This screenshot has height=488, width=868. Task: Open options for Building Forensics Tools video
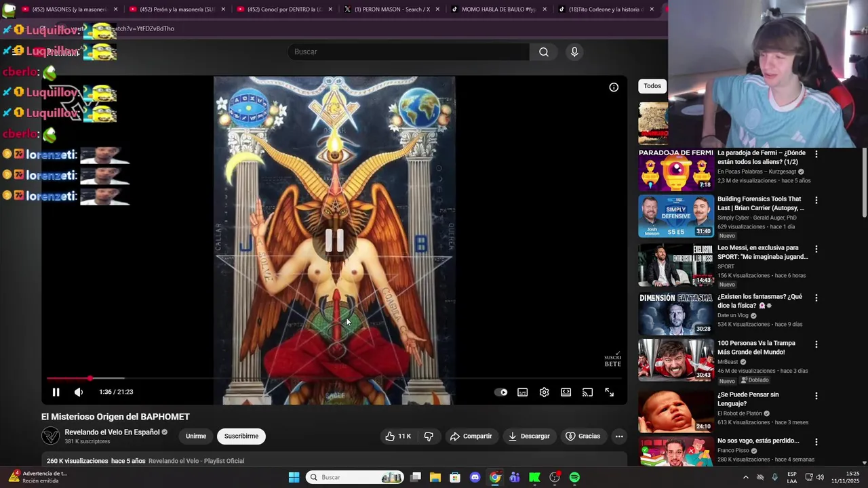[816, 201]
